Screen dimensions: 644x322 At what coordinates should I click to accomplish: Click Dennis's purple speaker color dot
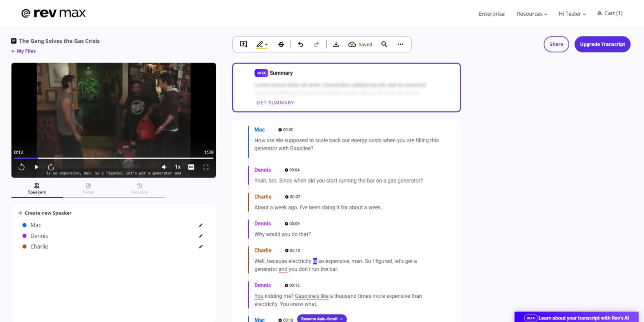coord(24,236)
